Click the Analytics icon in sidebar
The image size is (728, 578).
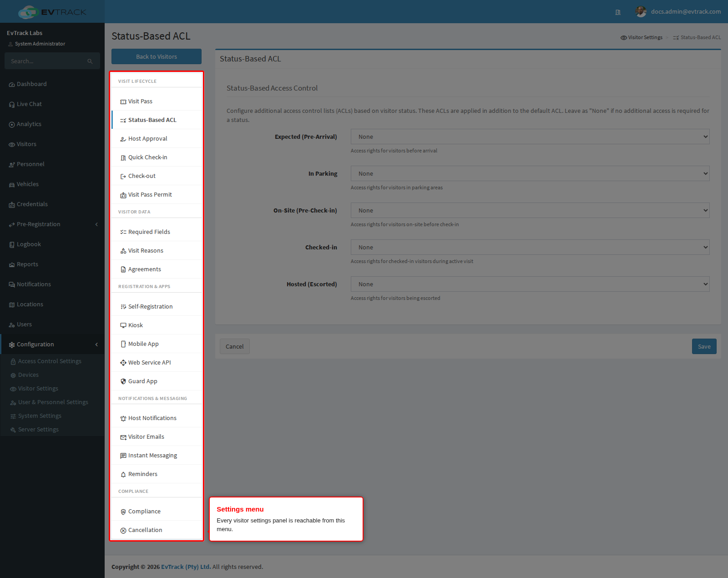pos(12,125)
